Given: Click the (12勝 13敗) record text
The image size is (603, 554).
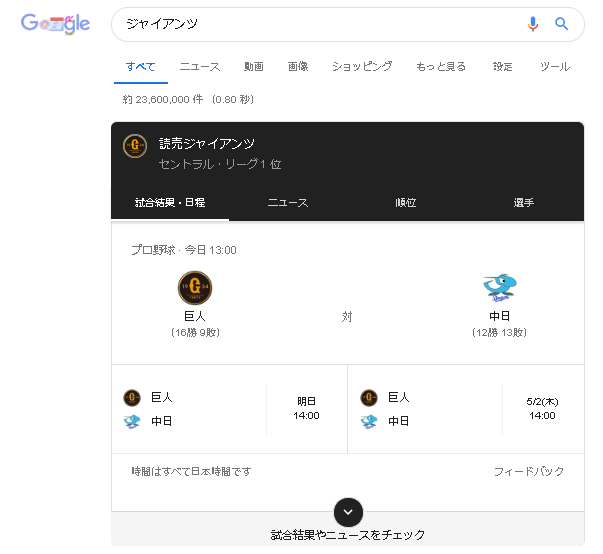Looking at the screenshot, I should (x=500, y=333).
